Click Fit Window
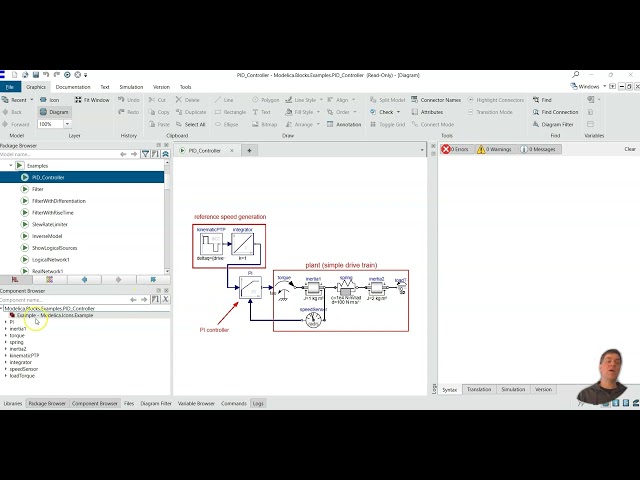 point(92,100)
